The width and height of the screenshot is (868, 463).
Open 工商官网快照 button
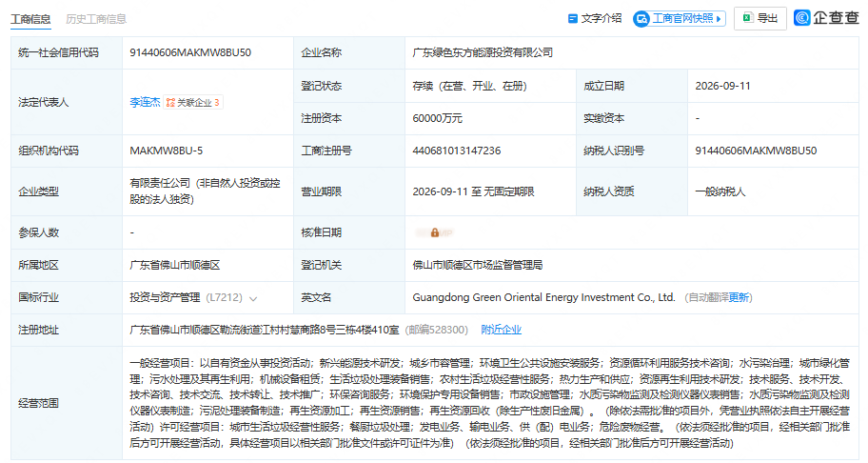tap(680, 19)
